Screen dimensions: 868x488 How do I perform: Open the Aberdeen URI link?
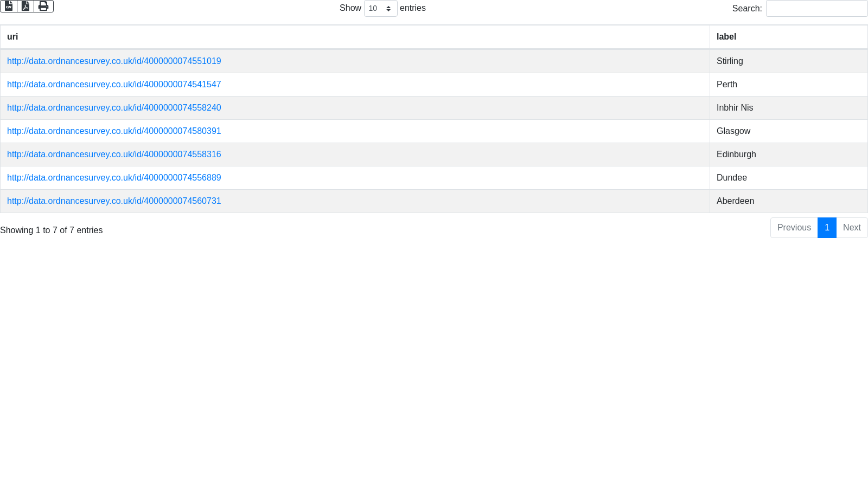click(114, 201)
